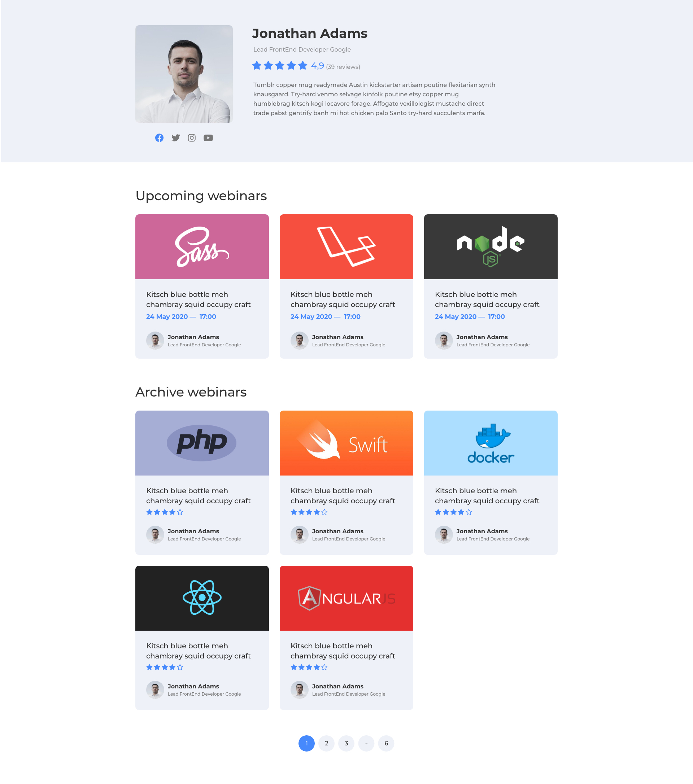Jump to last page 6
The width and height of the screenshot is (693, 784).
click(x=387, y=743)
